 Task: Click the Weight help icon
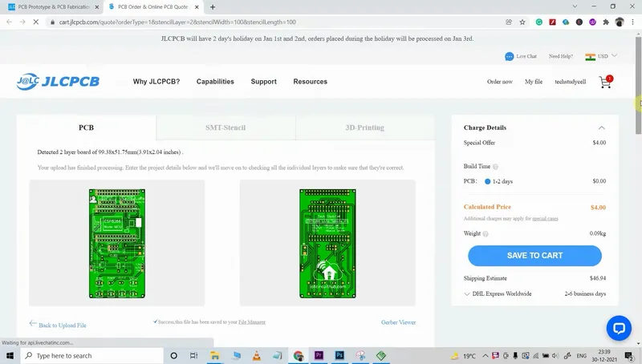pos(486,233)
